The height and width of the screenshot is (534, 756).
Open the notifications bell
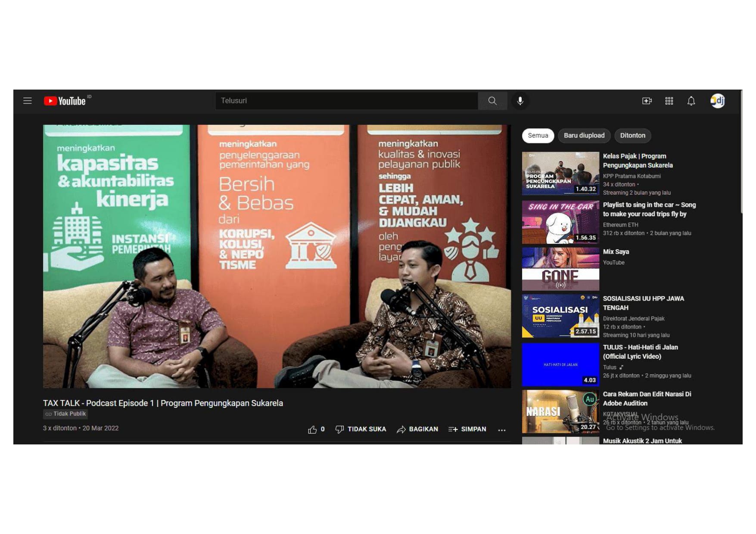coord(691,101)
